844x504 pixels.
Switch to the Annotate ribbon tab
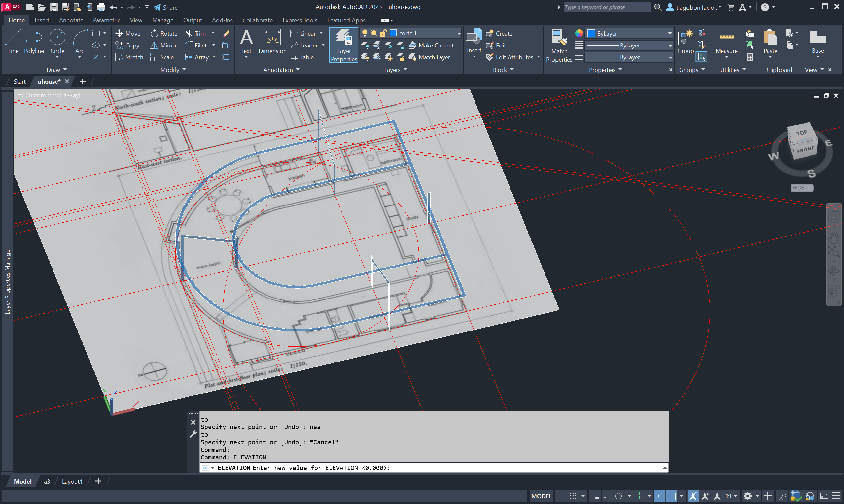click(x=71, y=20)
